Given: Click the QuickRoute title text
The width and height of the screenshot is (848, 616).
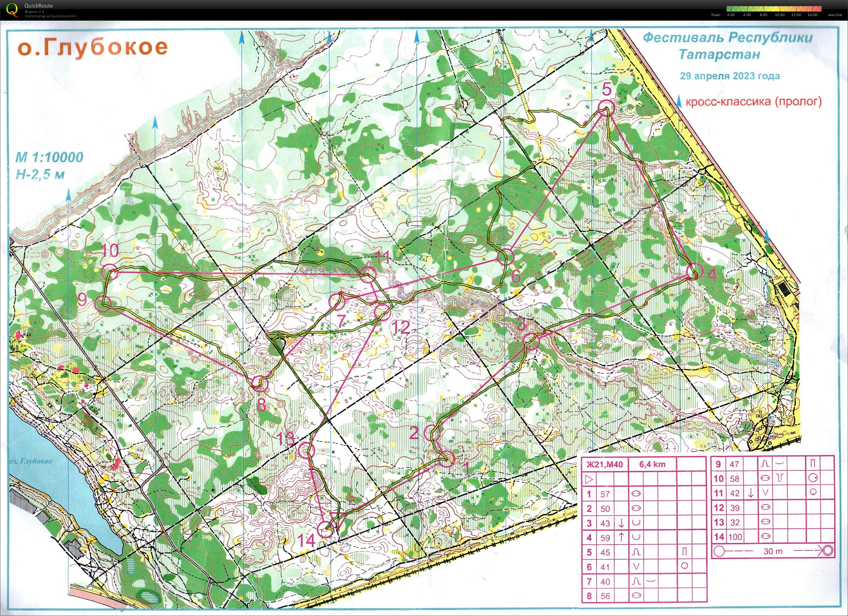Looking at the screenshot, I should point(39,6).
